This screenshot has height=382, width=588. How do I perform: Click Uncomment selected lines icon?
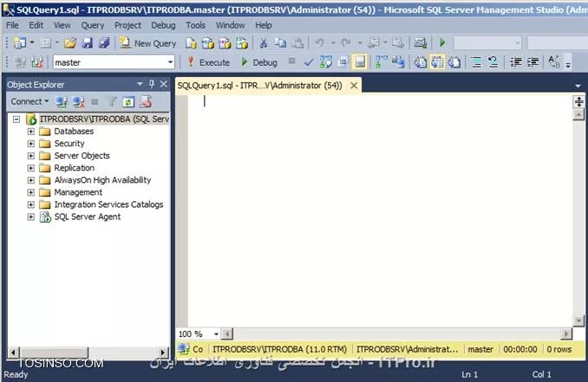coord(493,62)
